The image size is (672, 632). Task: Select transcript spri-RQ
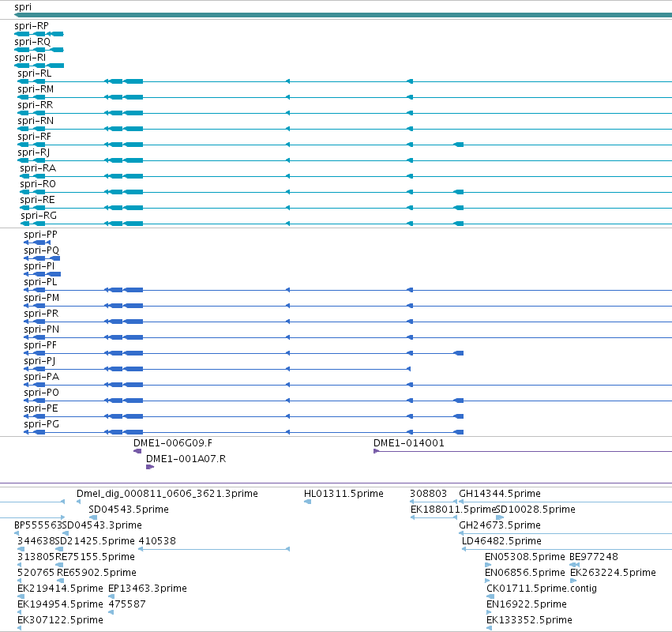tap(32, 42)
